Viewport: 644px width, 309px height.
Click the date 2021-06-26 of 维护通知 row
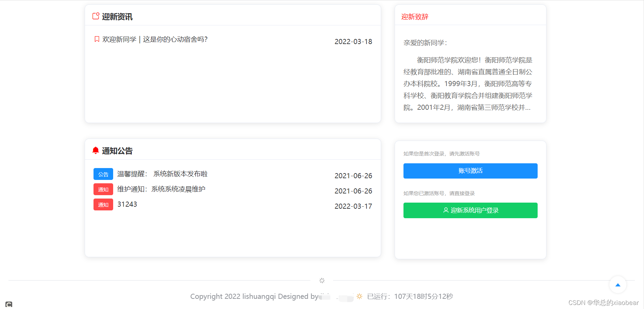coord(353,191)
